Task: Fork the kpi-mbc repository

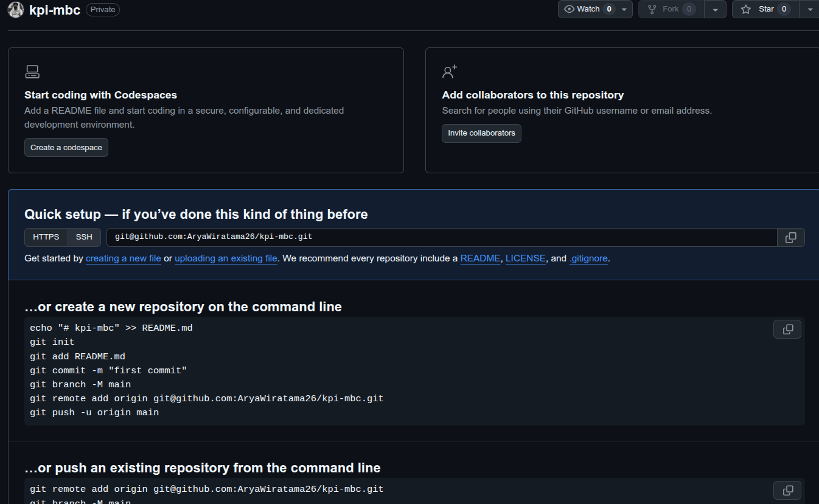Action: click(671, 9)
